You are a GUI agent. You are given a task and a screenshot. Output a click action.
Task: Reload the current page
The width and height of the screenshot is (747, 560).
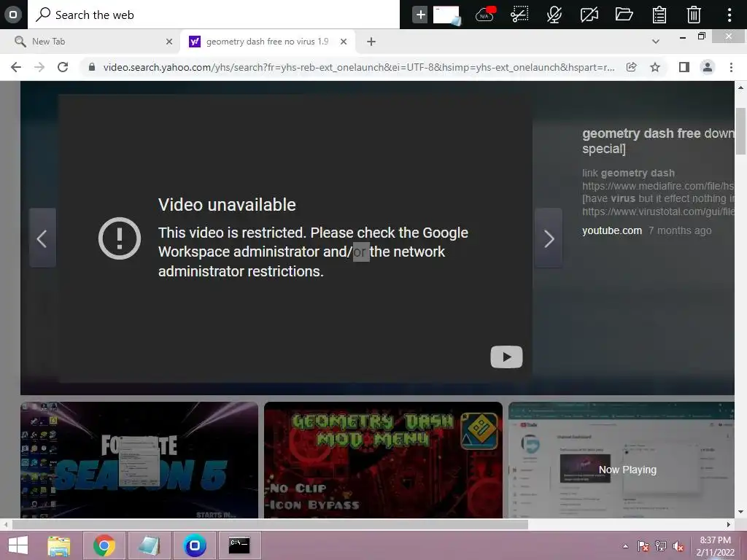(63, 67)
